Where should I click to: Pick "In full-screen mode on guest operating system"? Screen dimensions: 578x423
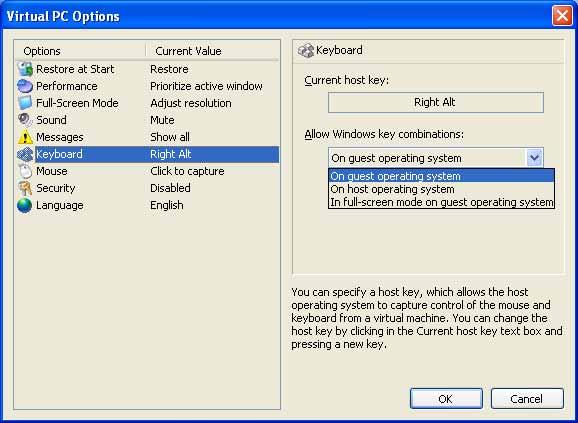pyautogui.click(x=441, y=202)
